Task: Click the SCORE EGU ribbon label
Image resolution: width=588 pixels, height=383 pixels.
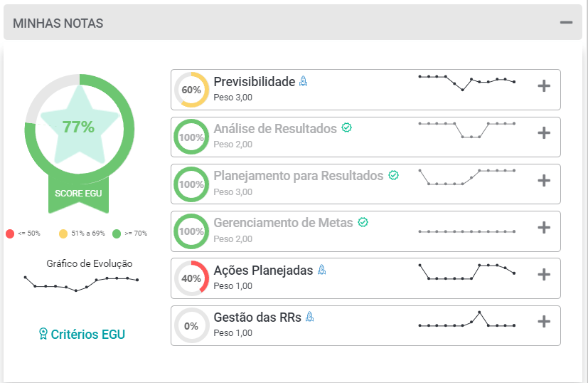Action: 78,194
